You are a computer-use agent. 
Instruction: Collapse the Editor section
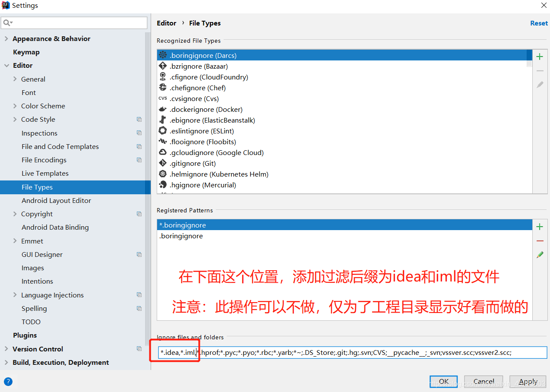click(6, 66)
